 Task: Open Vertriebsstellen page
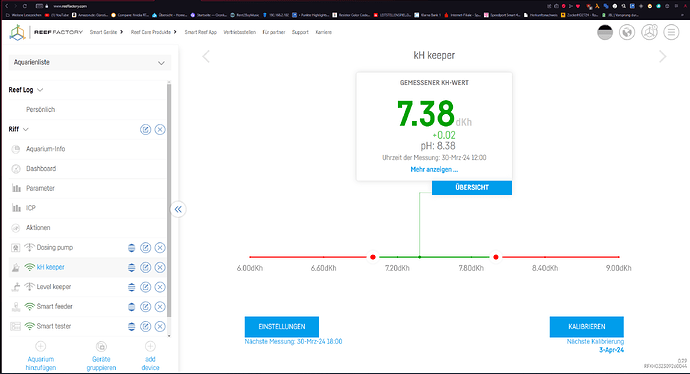[239, 32]
